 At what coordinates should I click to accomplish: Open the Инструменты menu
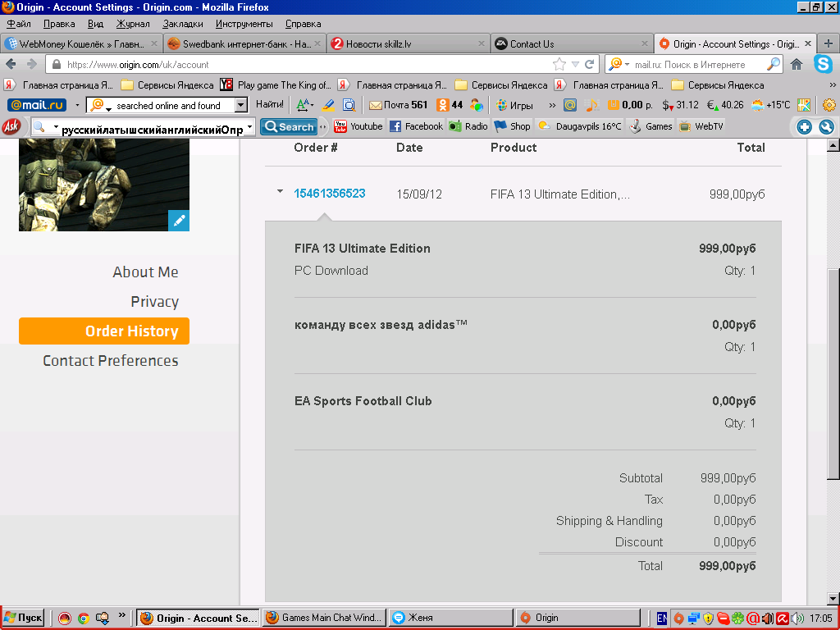coord(244,24)
